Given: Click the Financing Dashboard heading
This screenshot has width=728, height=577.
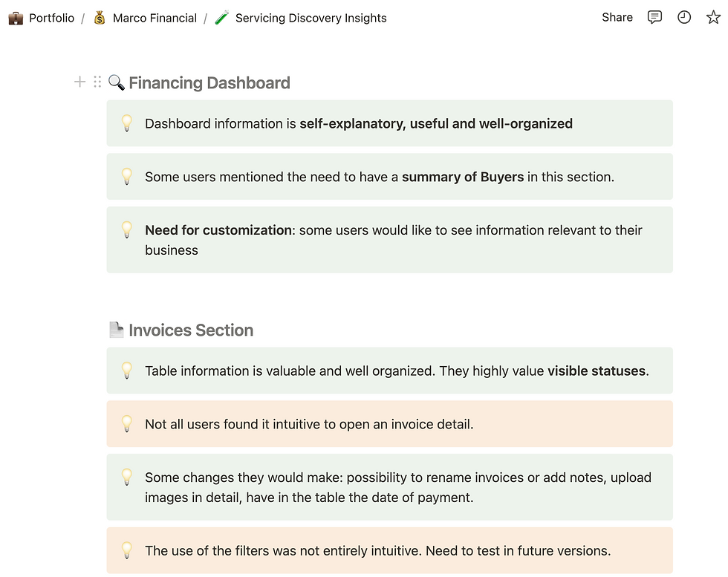Looking at the screenshot, I should [209, 82].
